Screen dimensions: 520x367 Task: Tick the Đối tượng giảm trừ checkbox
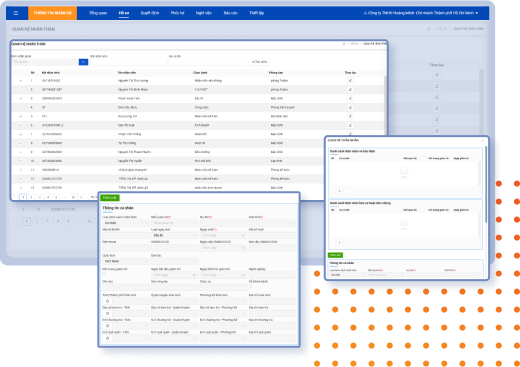click(x=104, y=274)
